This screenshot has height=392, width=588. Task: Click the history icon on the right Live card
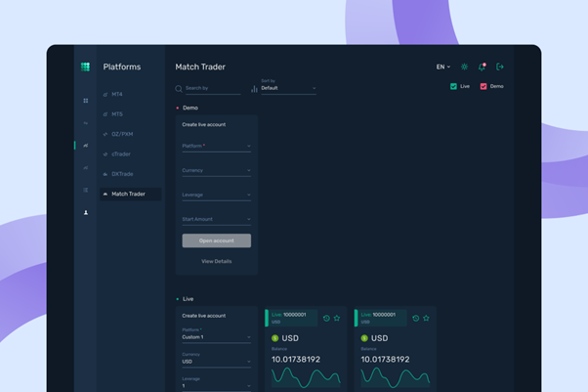click(x=415, y=319)
